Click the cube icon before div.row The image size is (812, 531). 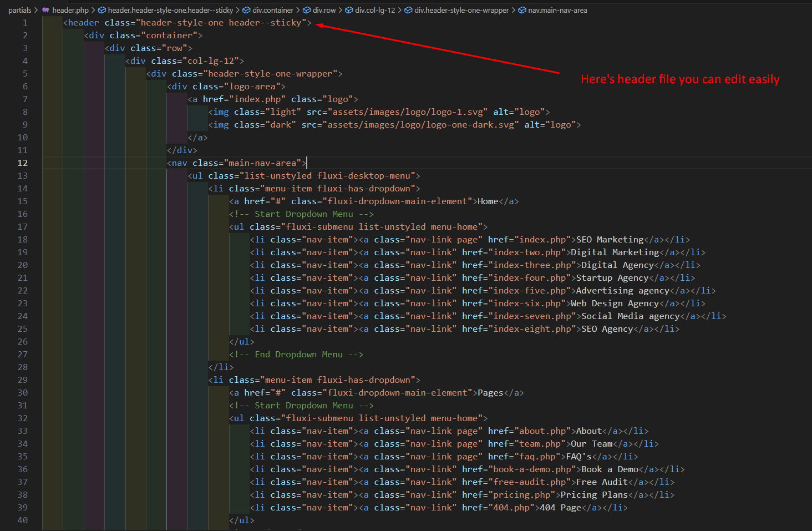307,10
